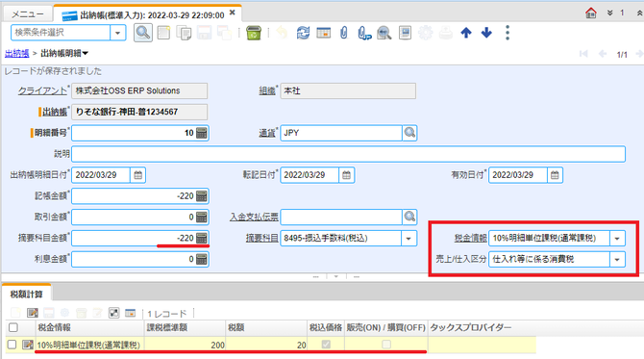Click the 税金情報 label link
This screenshot has width=644, height=359.
coord(470,238)
